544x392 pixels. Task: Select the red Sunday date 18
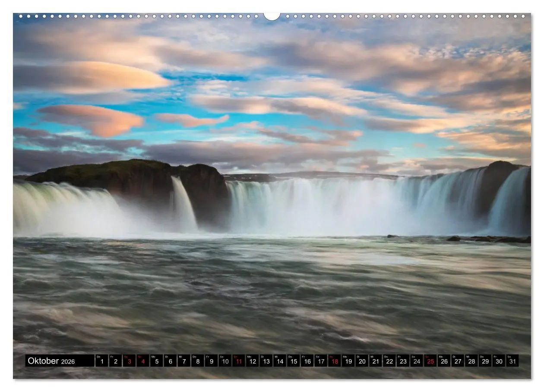pyautogui.click(x=335, y=361)
